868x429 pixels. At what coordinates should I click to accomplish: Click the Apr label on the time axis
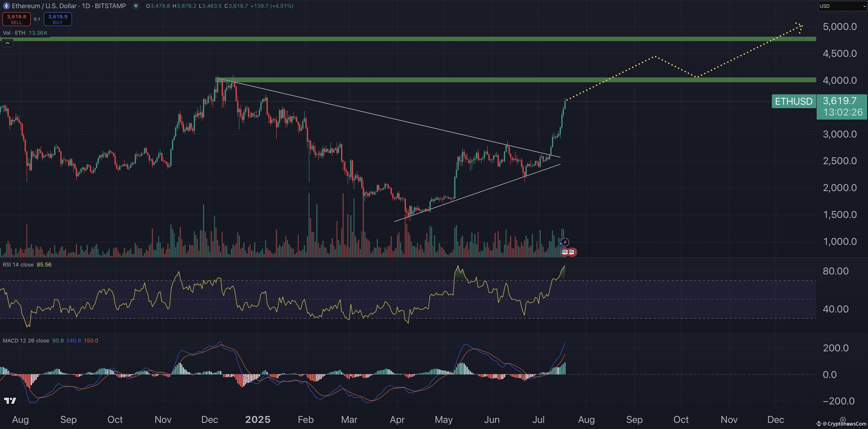coord(397,420)
